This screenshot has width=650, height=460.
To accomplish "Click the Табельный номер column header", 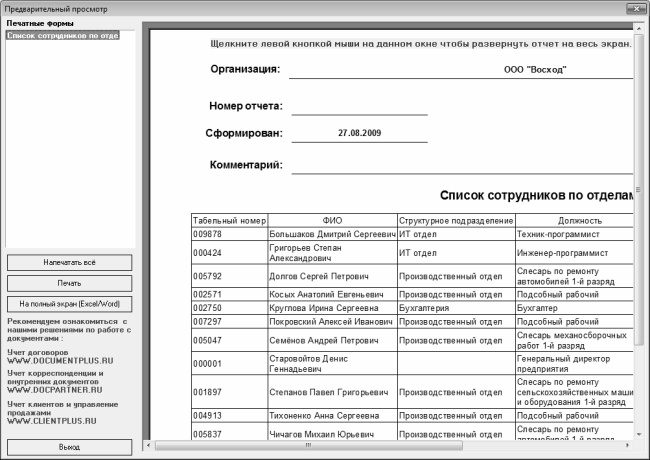I will pyautogui.click(x=229, y=220).
